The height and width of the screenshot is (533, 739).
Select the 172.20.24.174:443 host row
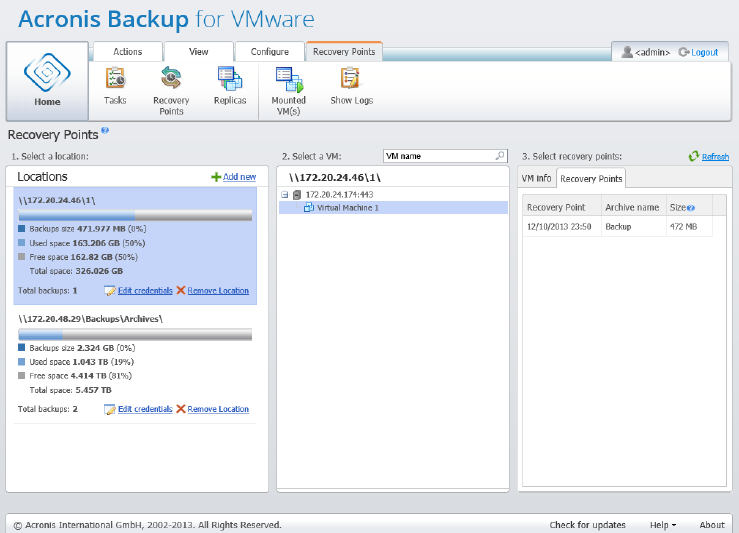339,194
